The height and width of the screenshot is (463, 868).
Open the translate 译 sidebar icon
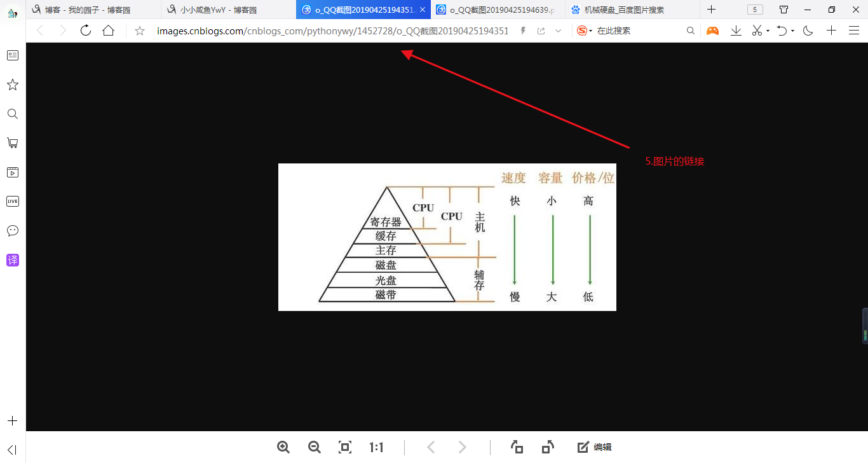[12, 260]
